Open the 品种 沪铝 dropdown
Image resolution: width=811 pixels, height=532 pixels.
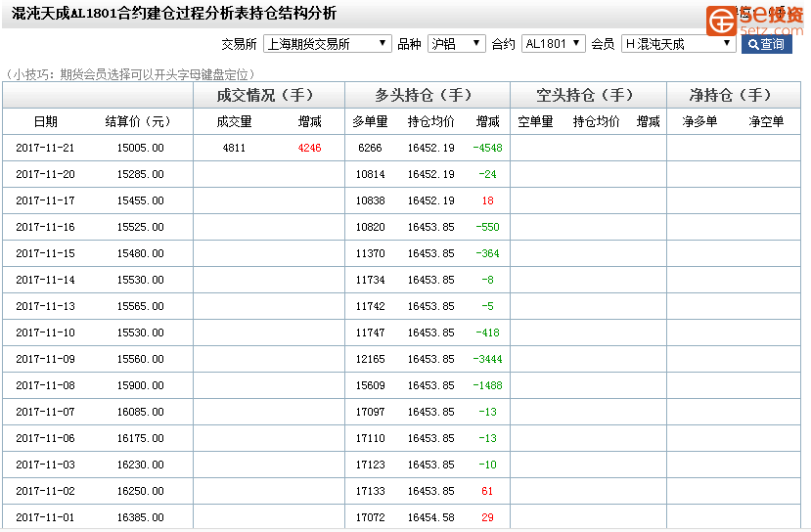(456, 44)
